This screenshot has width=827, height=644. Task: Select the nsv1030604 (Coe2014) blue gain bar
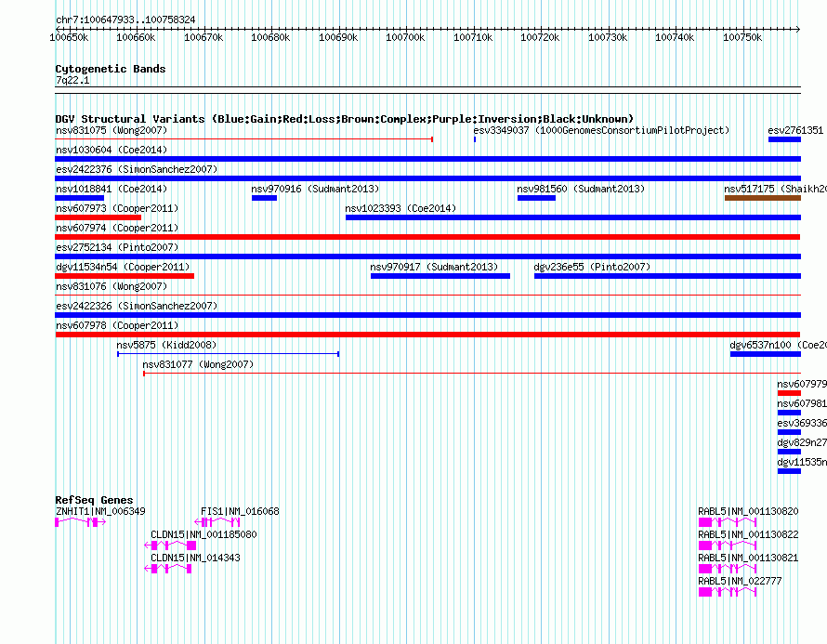coord(427,159)
